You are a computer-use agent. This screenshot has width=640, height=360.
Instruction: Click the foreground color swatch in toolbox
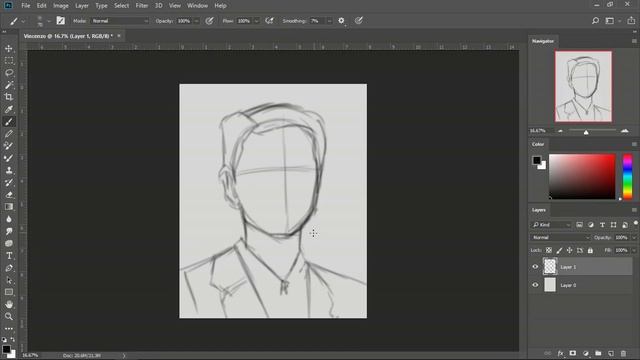coord(6,349)
